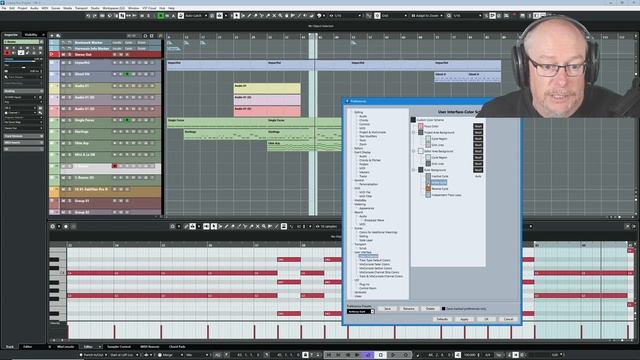Tick Store marked preferences only checkbox
640x360 pixels.
coord(444,309)
